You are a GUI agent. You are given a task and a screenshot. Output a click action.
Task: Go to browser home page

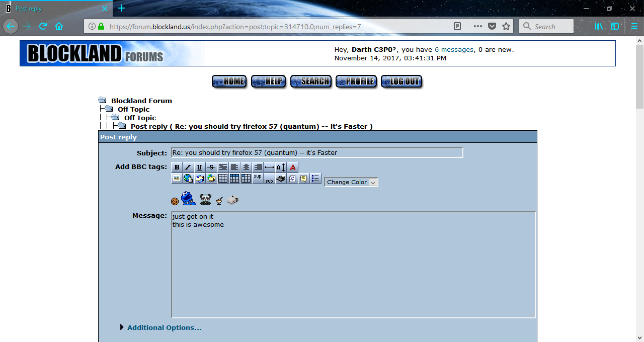tap(59, 26)
